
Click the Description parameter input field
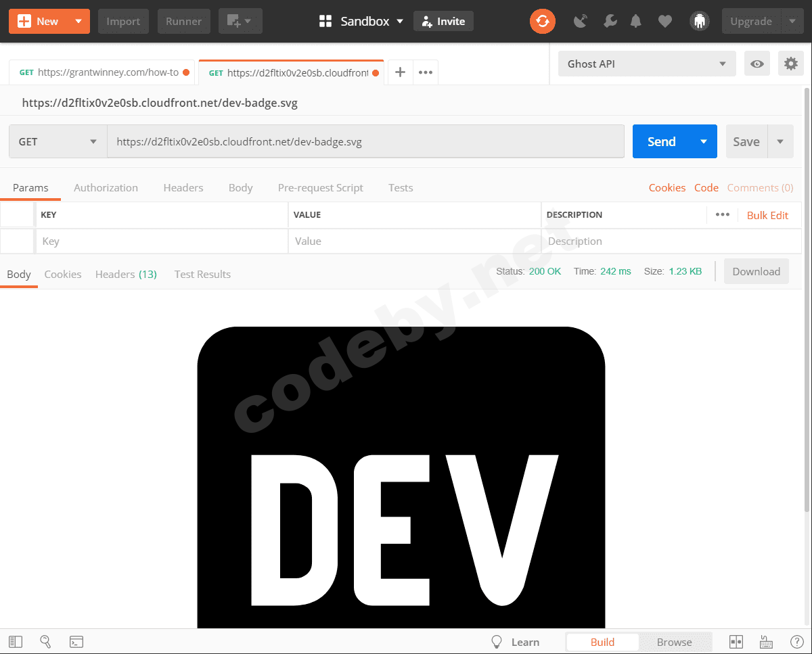pyautogui.click(x=671, y=241)
